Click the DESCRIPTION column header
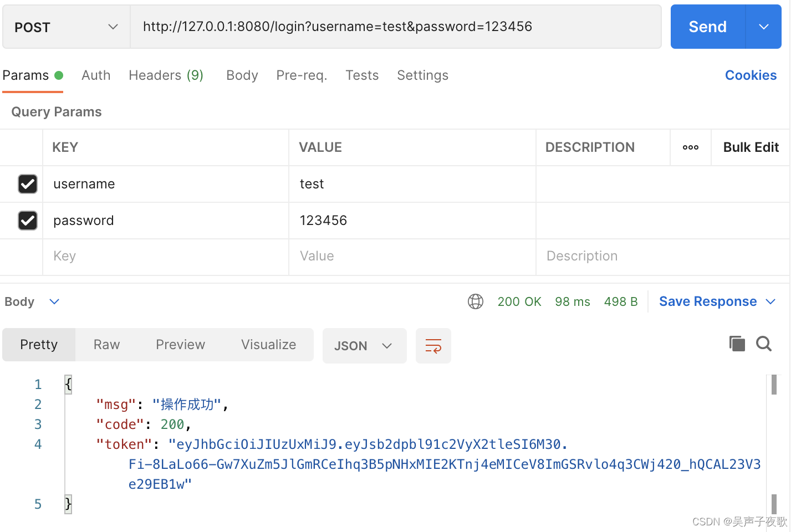 point(590,147)
